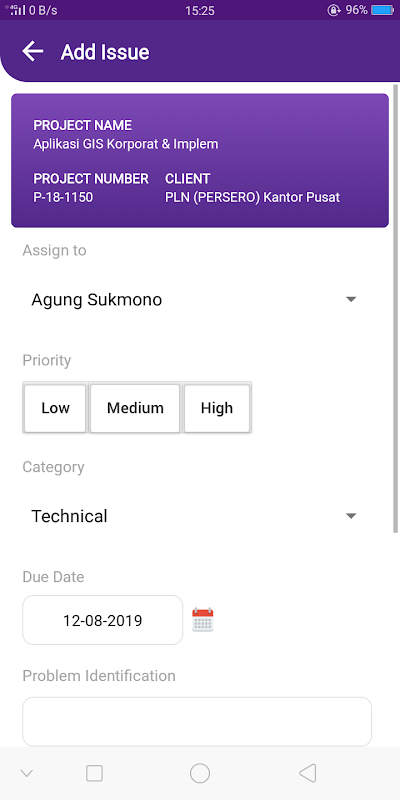This screenshot has height=800, width=400.
Task: Tap the Android recent apps square icon
Action: pyautogui.click(x=94, y=773)
